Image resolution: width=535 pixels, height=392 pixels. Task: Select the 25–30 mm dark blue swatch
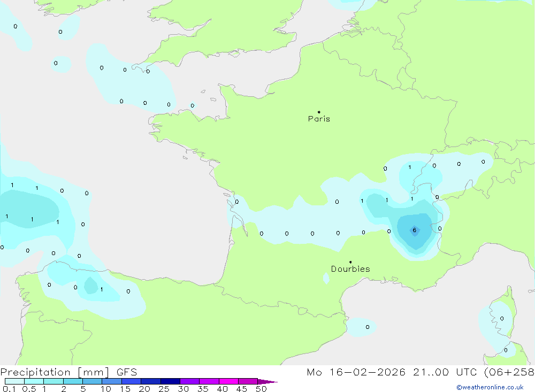point(170,381)
